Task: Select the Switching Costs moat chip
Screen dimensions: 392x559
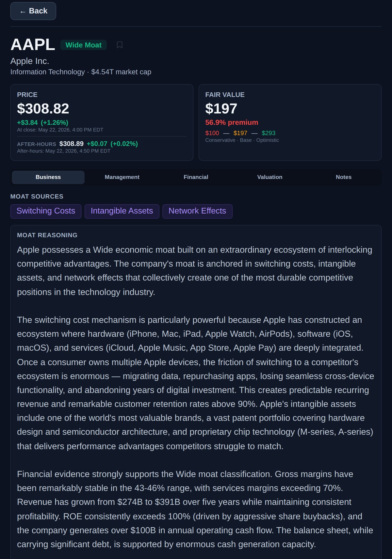Action: (46, 211)
